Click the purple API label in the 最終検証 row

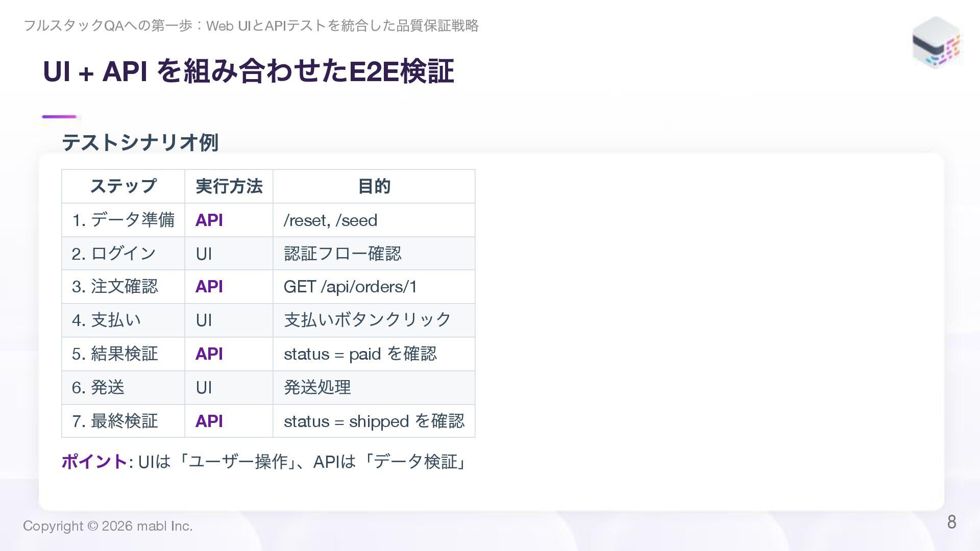point(209,421)
